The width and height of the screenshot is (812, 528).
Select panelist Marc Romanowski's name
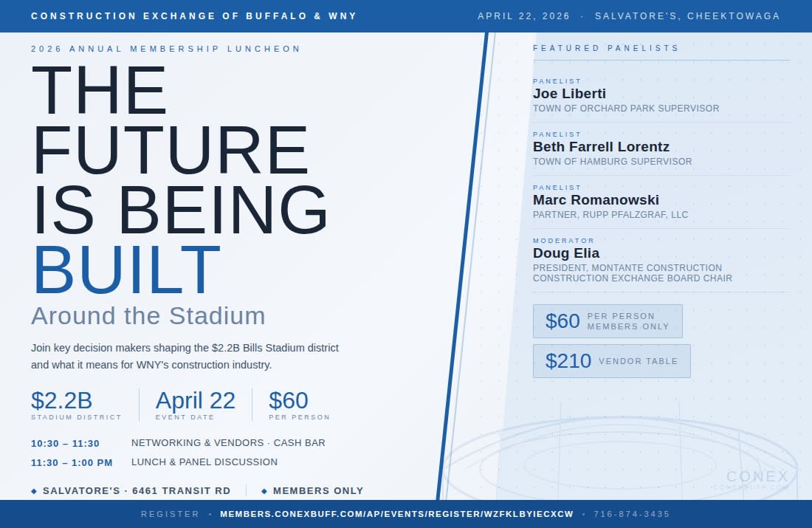click(596, 200)
